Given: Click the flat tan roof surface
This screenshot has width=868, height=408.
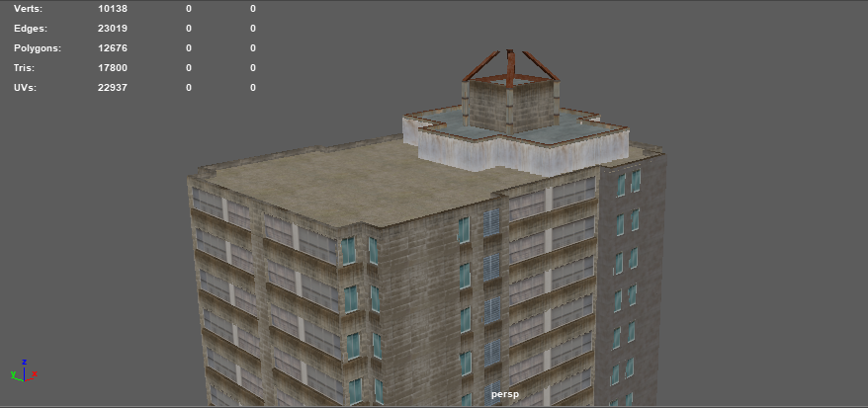Looking at the screenshot, I should point(354,185).
